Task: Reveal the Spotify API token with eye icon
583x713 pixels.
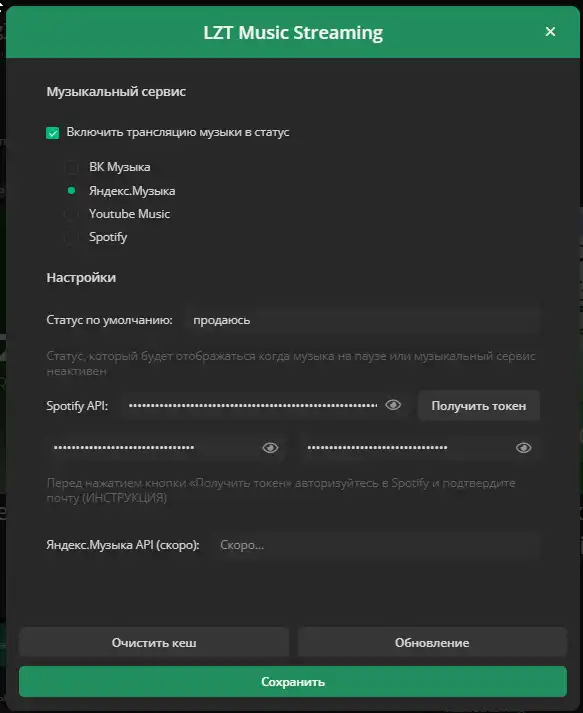Action: (x=393, y=405)
